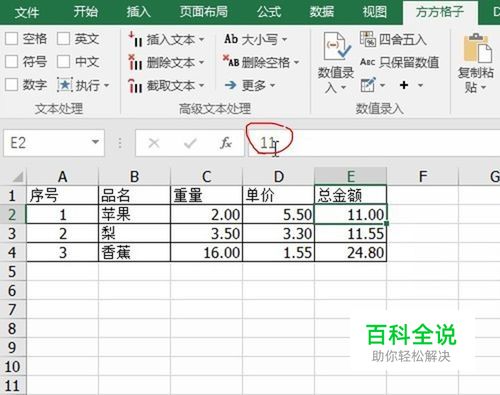The height and width of the screenshot is (395, 500).
Task: Select the cell containing 苹果
Action: [135, 214]
